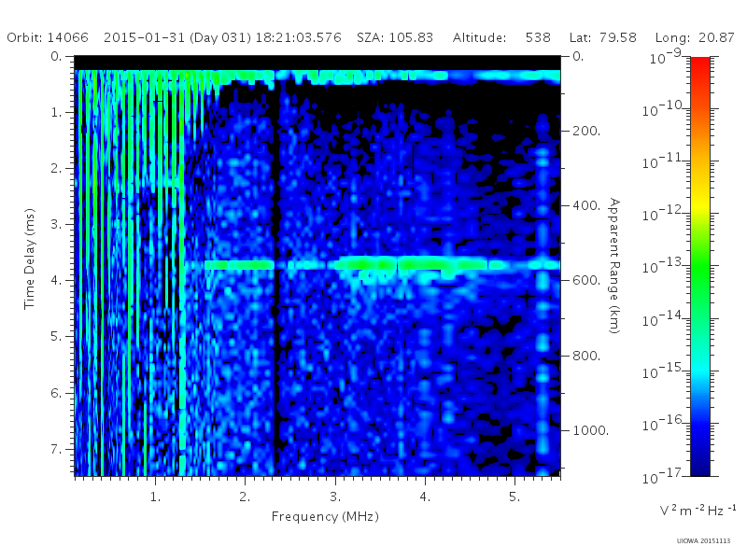Click the altitude value '538'
747x560 pixels.
(x=538, y=37)
